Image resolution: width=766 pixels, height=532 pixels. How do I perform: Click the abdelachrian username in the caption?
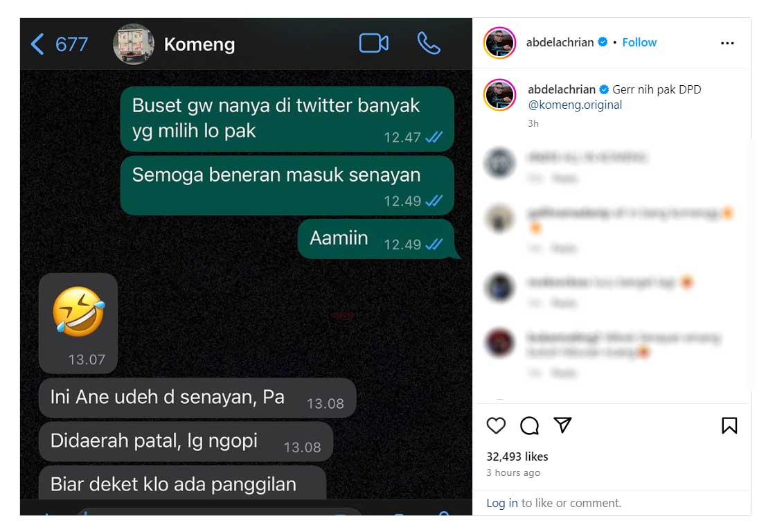click(561, 89)
